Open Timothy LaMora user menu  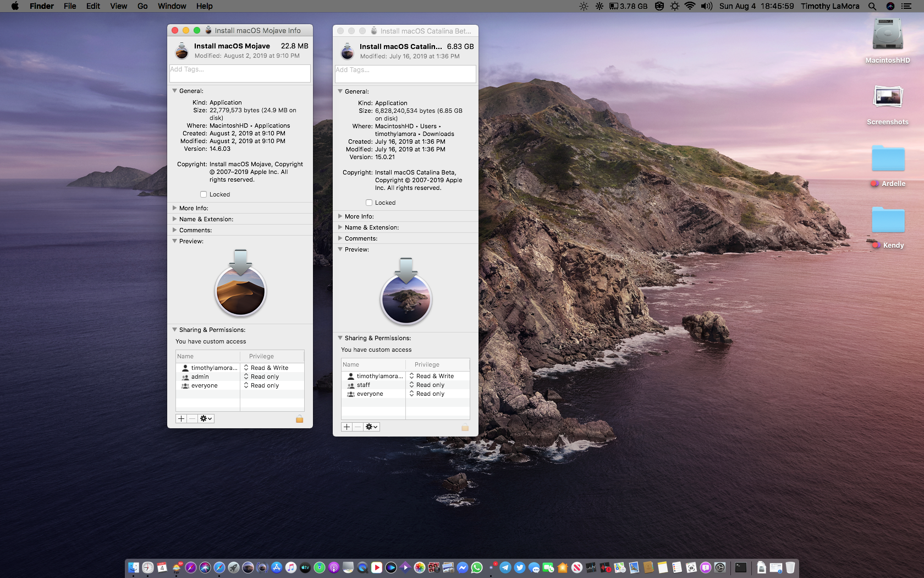[x=830, y=6]
